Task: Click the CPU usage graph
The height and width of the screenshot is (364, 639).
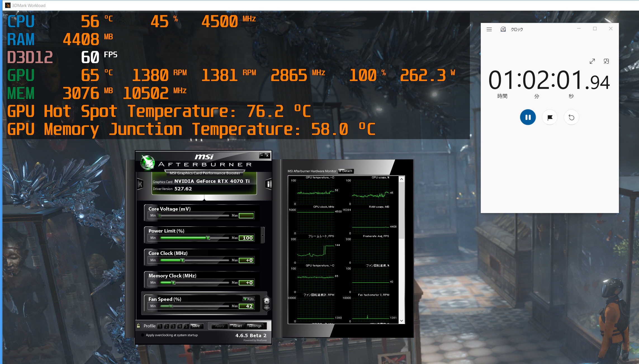Action: point(371,192)
